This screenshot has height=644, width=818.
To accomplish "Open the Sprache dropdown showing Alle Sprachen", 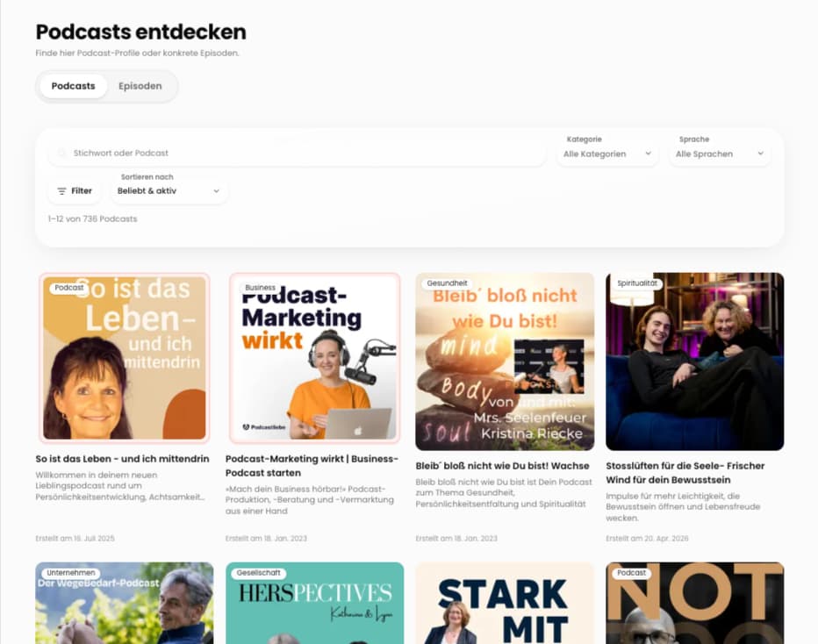I will (x=720, y=154).
